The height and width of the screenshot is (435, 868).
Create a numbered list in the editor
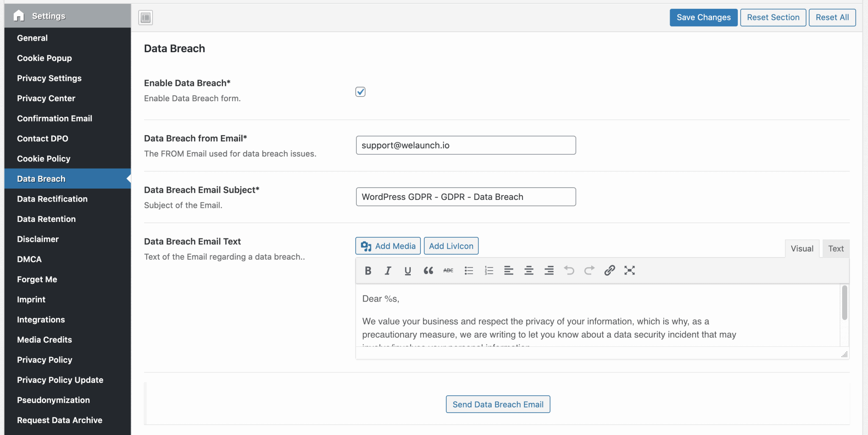tap(488, 270)
